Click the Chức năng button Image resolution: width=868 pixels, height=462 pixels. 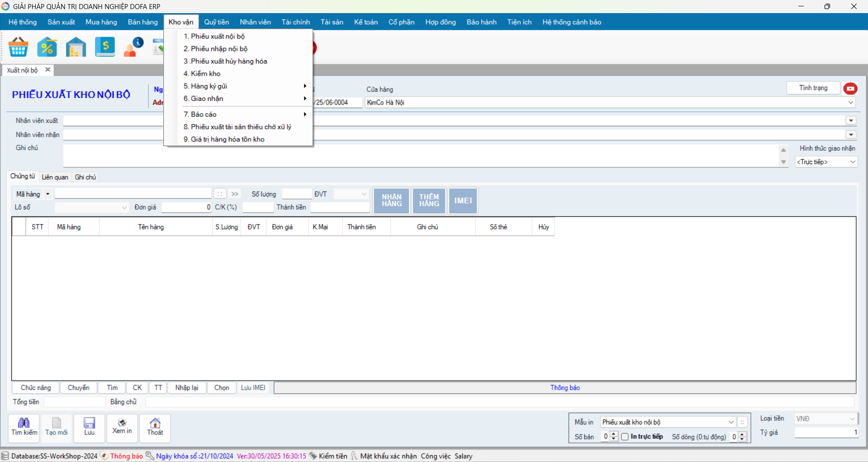[x=36, y=388]
